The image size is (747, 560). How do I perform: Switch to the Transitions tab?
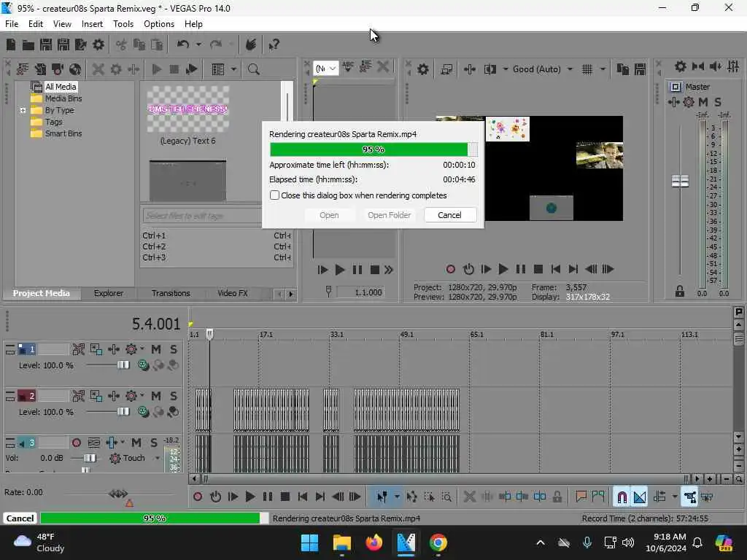[x=171, y=293]
